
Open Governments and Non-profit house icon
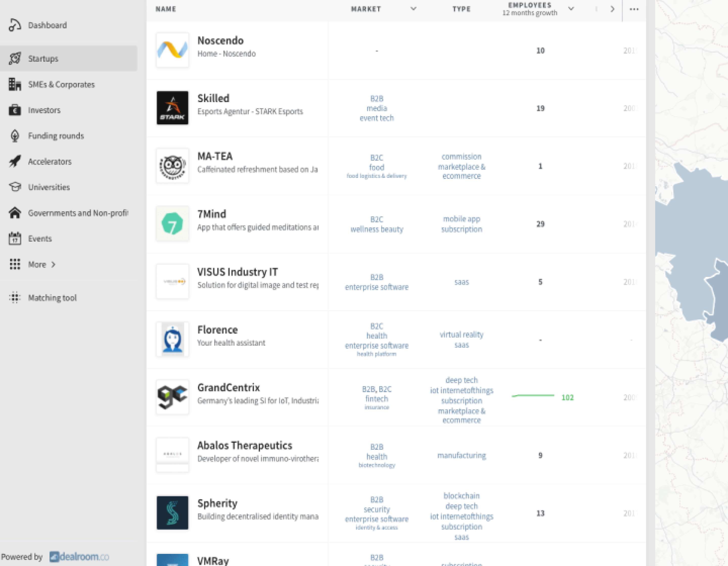pyautogui.click(x=15, y=213)
